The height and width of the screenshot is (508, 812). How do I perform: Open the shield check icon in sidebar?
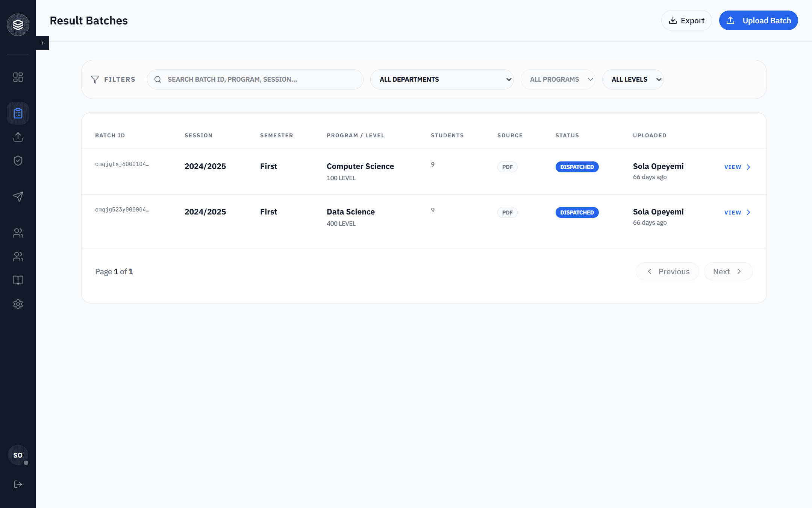click(18, 161)
